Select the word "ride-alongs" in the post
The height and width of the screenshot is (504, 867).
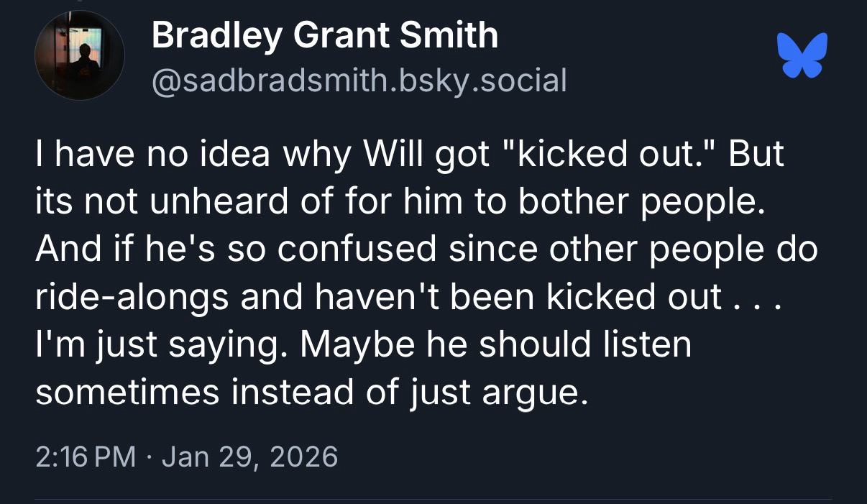click(x=132, y=297)
